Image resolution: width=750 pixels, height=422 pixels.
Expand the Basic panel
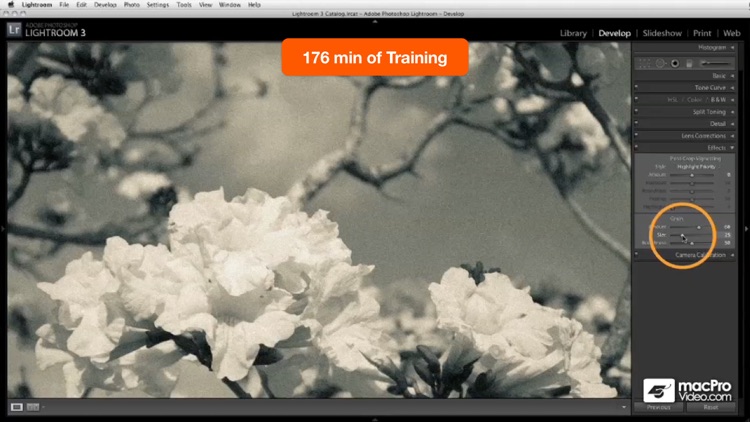click(x=732, y=76)
